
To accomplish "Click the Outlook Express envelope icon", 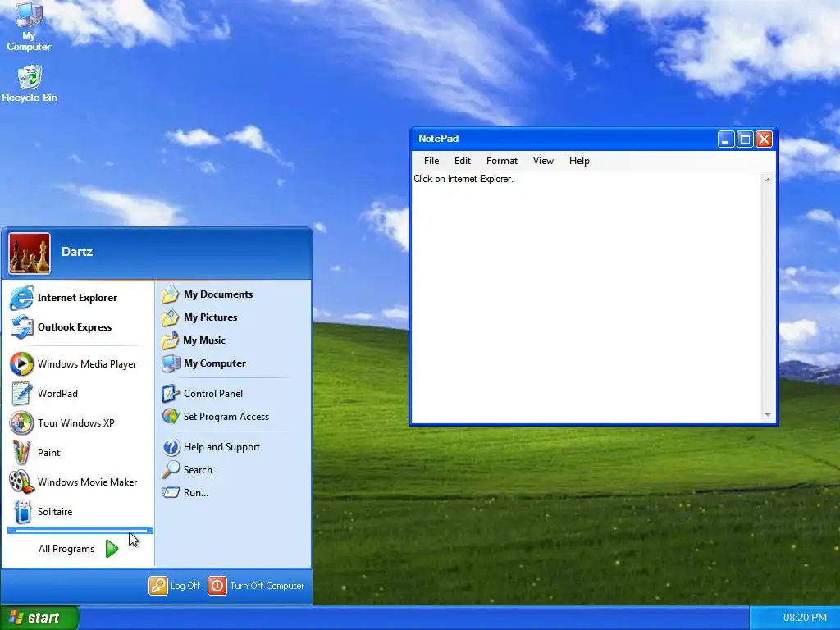I will pos(21,326).
